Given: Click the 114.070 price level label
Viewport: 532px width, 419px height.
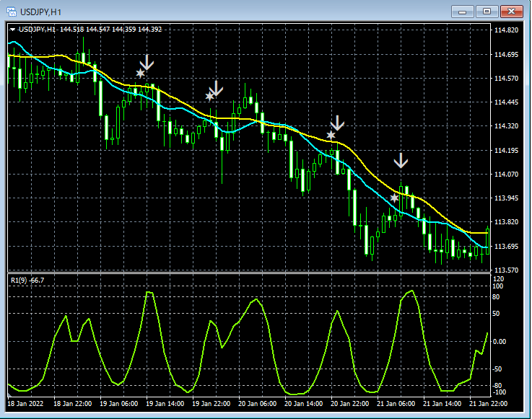Looking at the screenshot, I should (506, 175).
